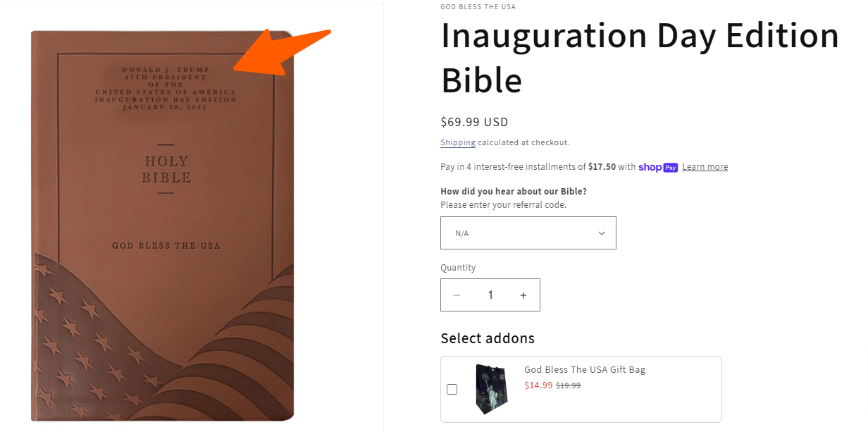Click the chevron arrow in the referral dropdown

point(602,233)
